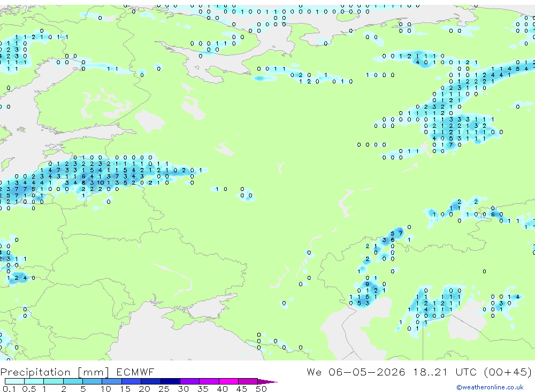Select the 45–50 mm legend swatch
The height and width of the screenshot is (392, 535).
248,381
